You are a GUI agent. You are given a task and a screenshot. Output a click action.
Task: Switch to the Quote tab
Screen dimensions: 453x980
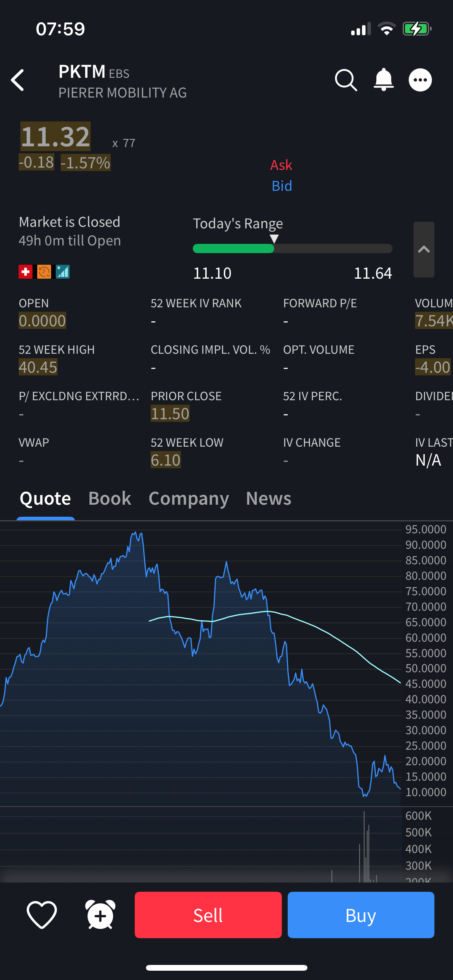tap(45, 499)
